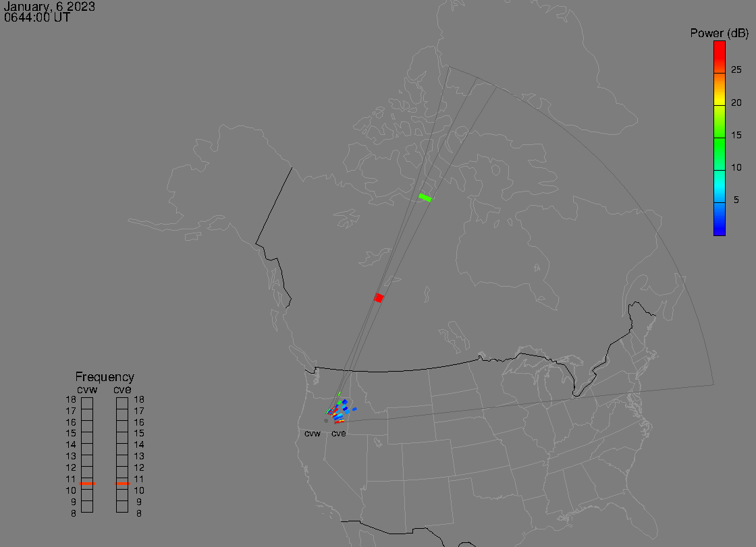Click the "14" label right of the cve bar
The image size is (756, 547).
pos(139,445)
